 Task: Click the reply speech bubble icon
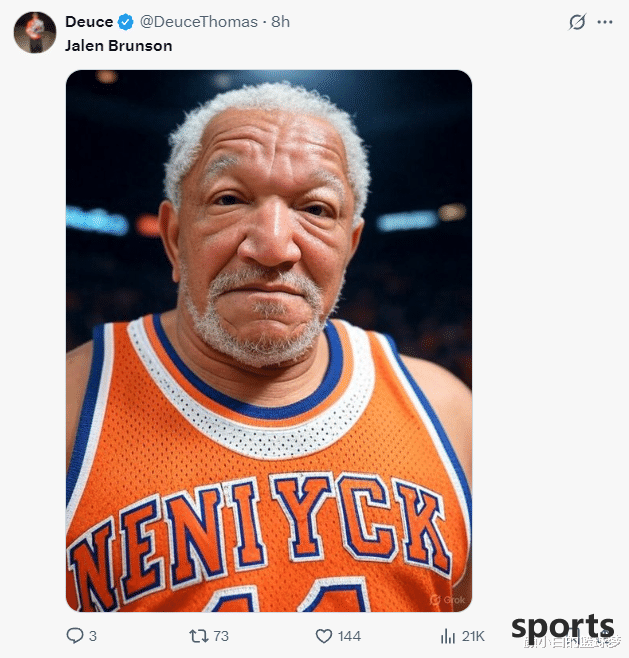click(75, 635)
